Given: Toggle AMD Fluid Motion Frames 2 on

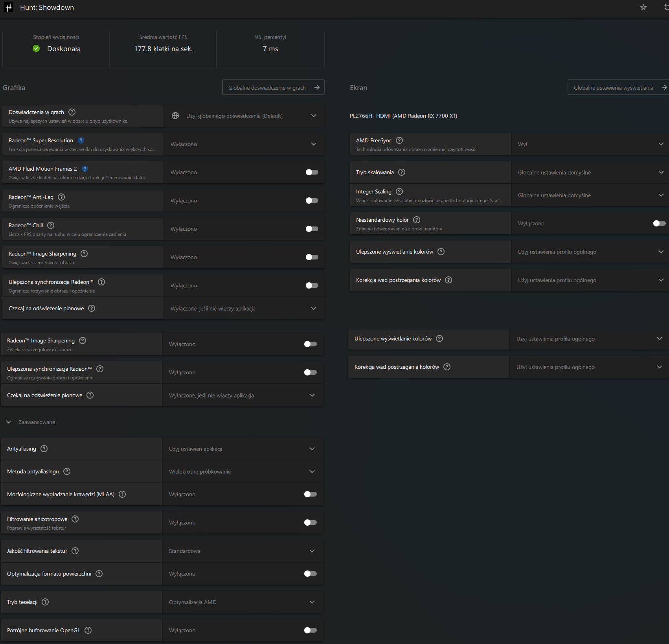Looking at the screenshot, I should pos(312,172).
